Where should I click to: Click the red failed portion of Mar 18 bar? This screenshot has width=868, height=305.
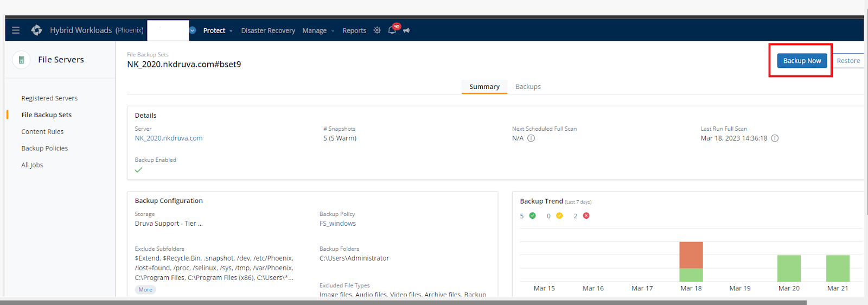pos(691,255)
